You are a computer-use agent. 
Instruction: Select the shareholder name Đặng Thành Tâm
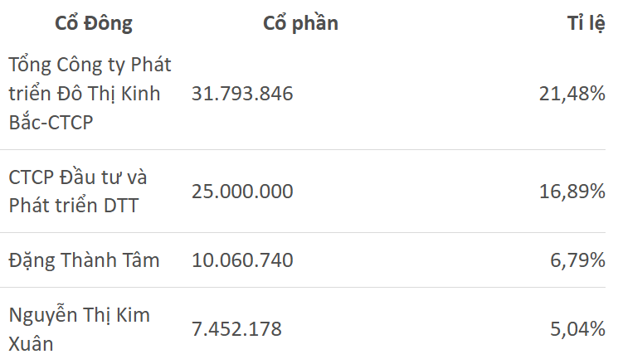[x=84, y=260]
